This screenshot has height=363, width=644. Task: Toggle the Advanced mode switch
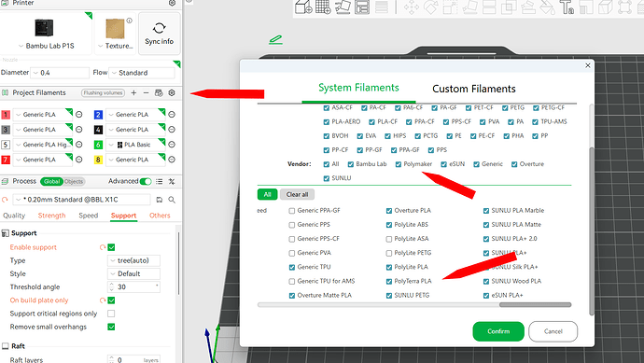[x=146, y=181]
